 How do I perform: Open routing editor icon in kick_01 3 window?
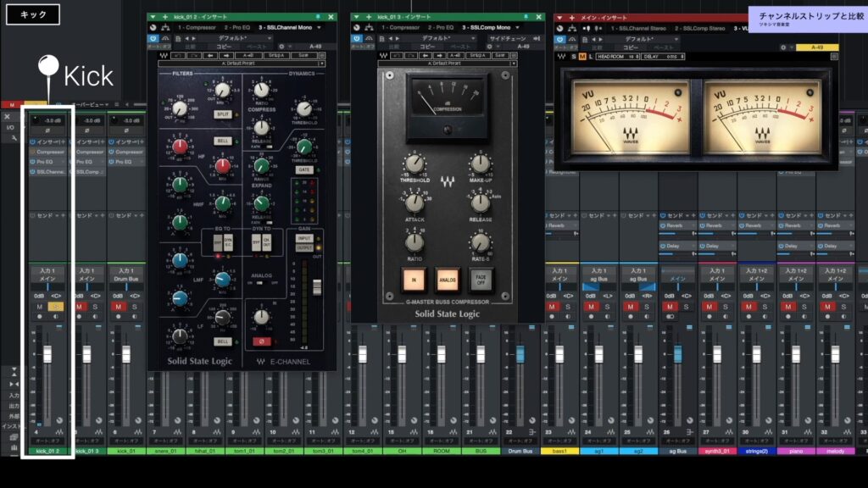coord(370,28)
